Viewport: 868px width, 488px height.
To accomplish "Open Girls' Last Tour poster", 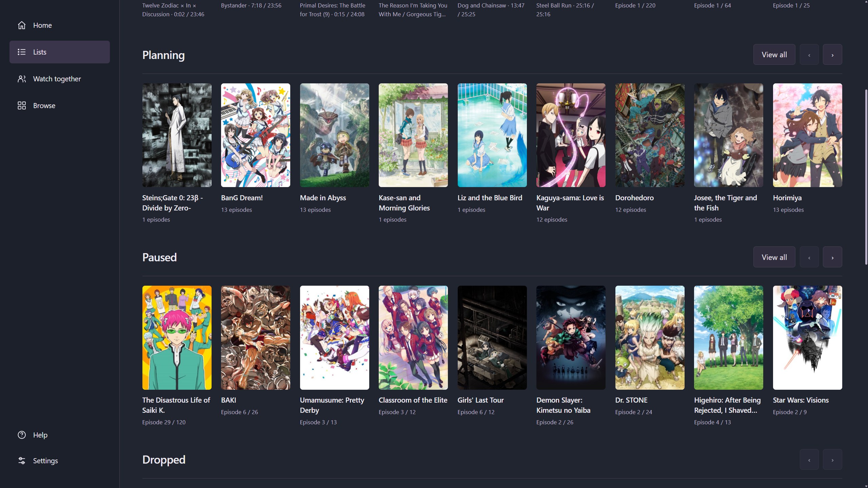I will [492, 338].
